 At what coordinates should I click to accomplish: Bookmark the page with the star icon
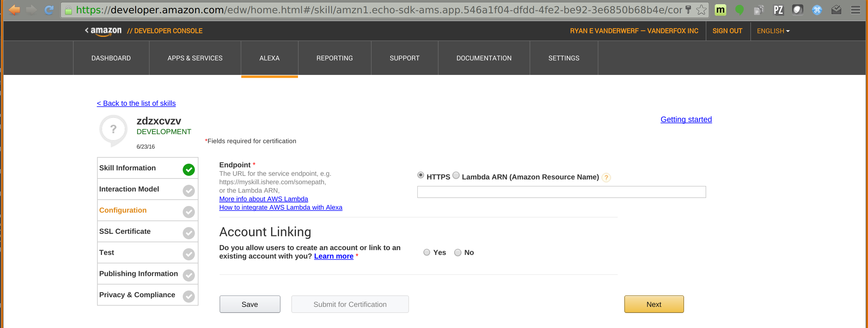[701, 10]
